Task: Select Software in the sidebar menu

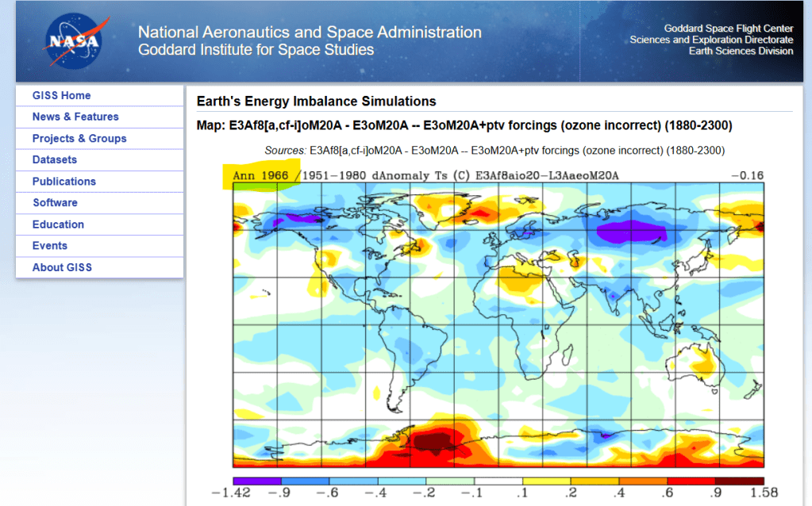Action: (55, 202)
